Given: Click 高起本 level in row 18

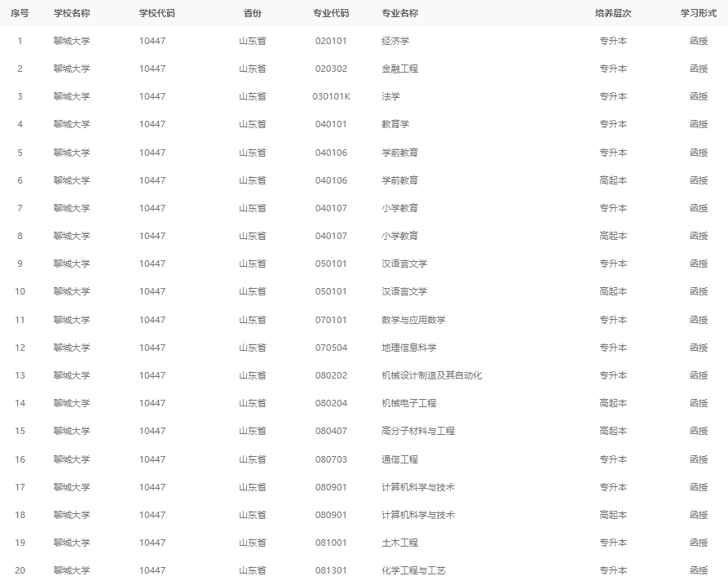Looking at the screenshot, I should [x=613, y=515].
